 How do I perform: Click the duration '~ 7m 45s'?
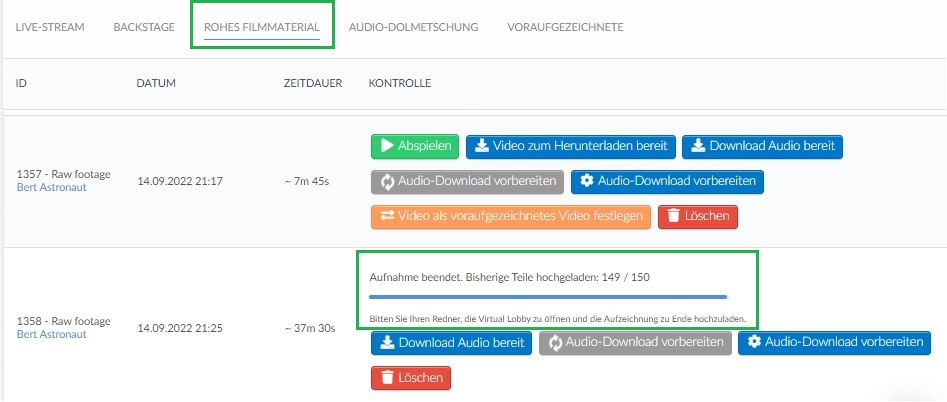[307, 182]
